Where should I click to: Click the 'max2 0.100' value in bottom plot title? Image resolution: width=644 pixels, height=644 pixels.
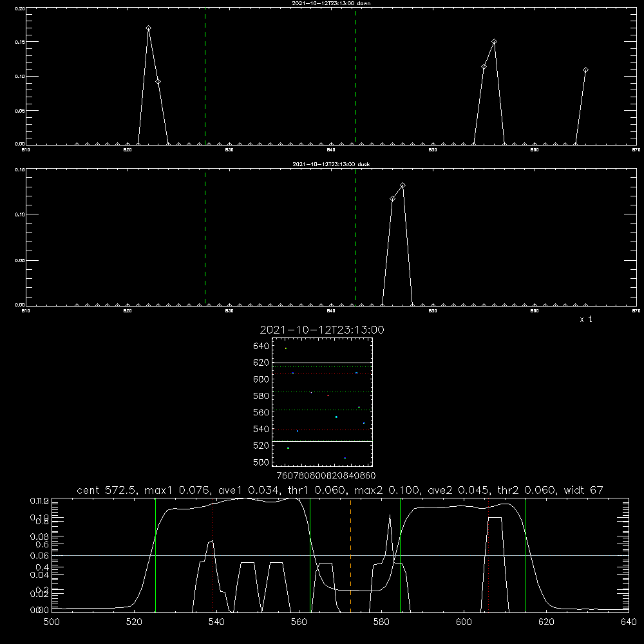point(386,490)
